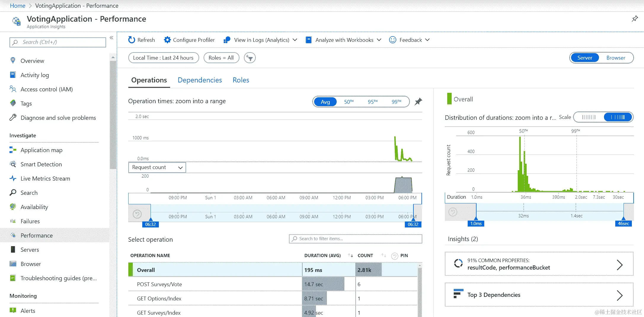Expand View in Logs (Analytics) dropdown arrow

coord(295,40)
